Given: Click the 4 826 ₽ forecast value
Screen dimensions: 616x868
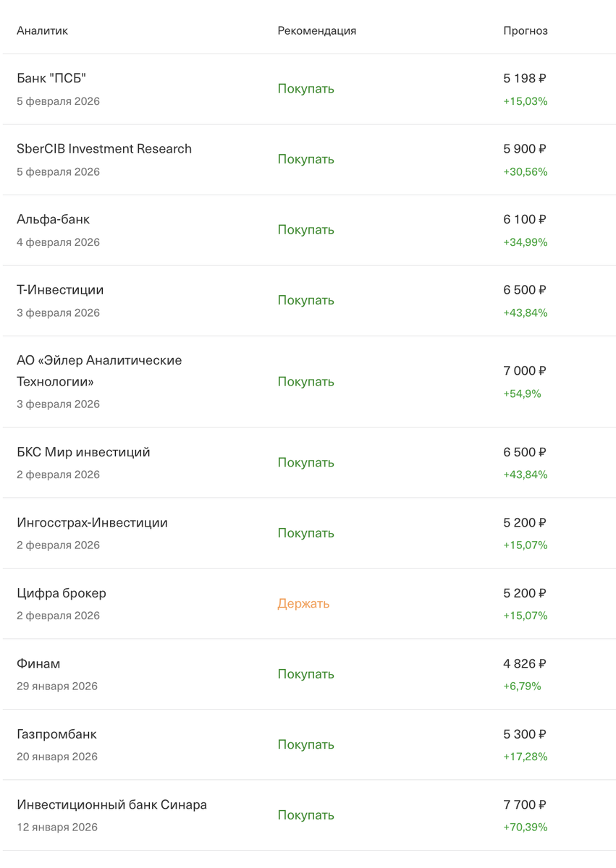Looking at the screenshot, I should tap(525, 663).
